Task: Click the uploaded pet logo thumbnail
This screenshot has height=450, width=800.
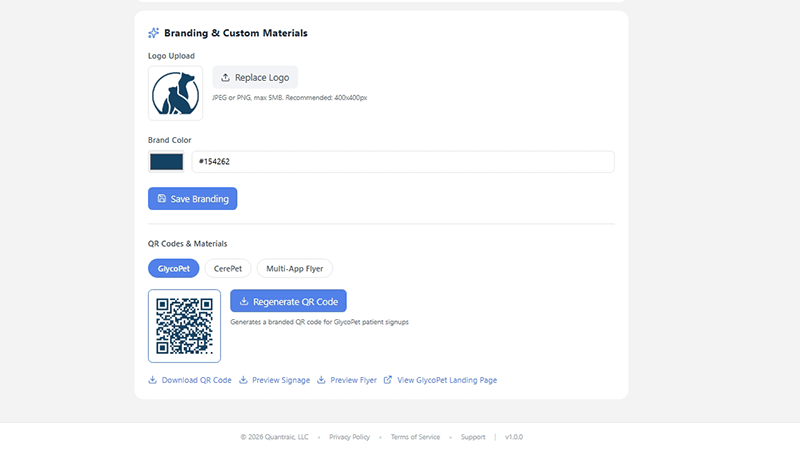Action: pos(176,93)
